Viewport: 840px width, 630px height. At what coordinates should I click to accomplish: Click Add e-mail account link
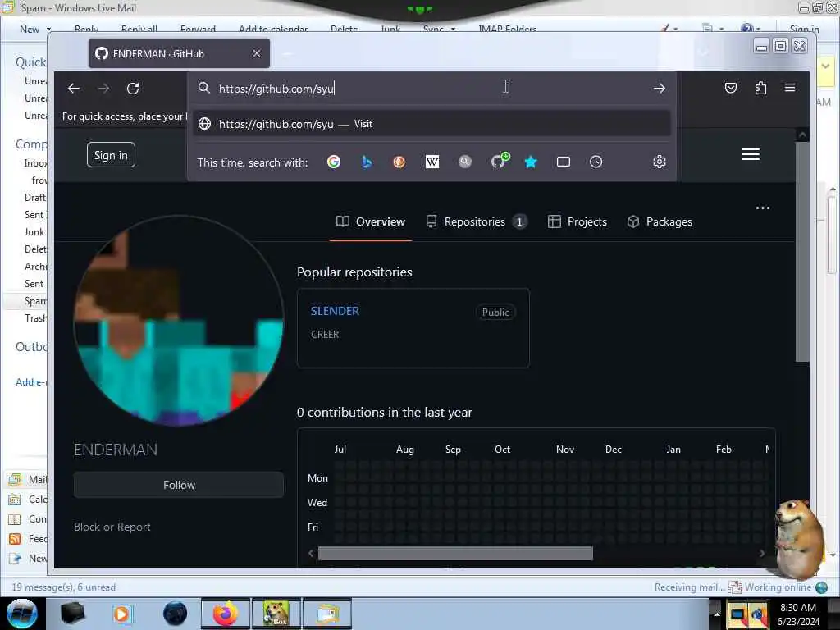[x=31, y=382]
